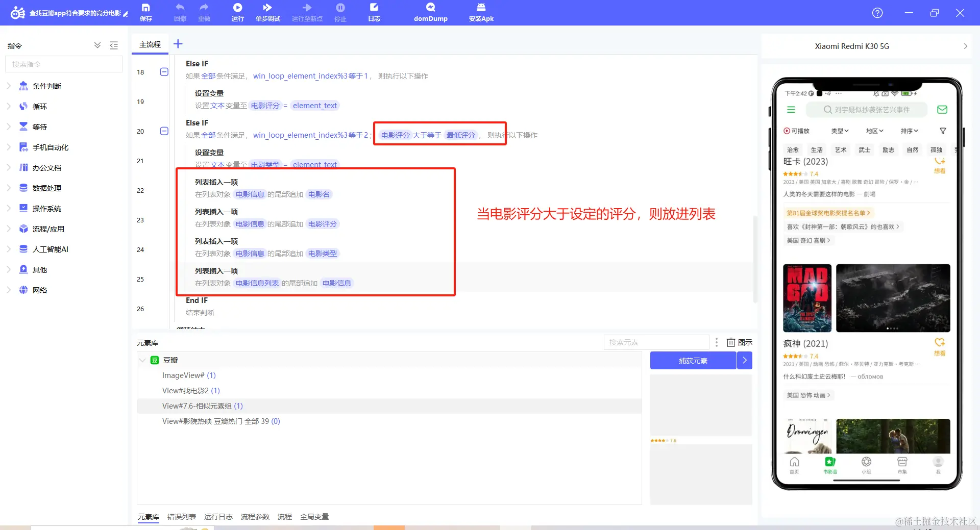Click the 图示 icon in element library
The width and height of the screenshot is (980, 530).
(740, 342)
